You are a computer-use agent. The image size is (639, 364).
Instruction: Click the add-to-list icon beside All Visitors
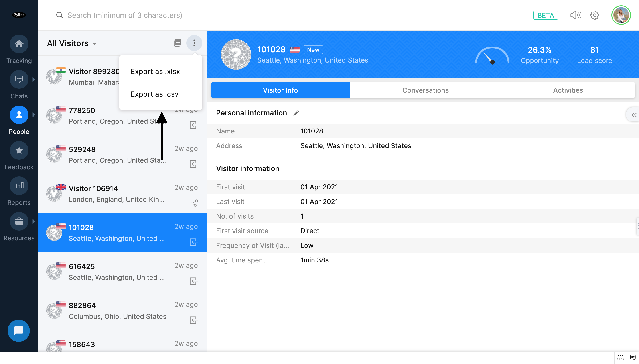click(x=177, y=43)
